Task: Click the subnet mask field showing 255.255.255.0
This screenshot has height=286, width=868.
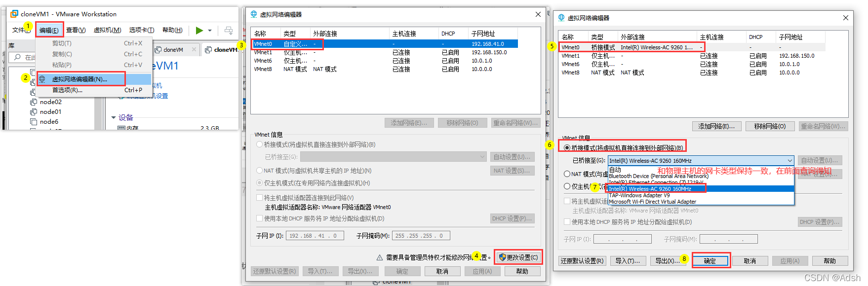Action: (421, 236)
